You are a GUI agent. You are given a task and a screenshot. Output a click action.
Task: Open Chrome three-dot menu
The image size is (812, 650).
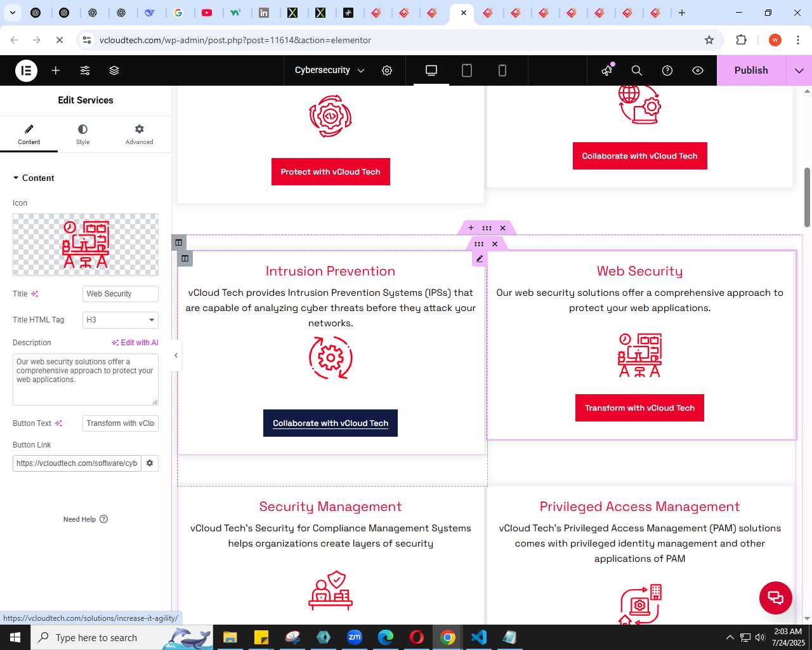pyautogui.click(x=798, y=40)
